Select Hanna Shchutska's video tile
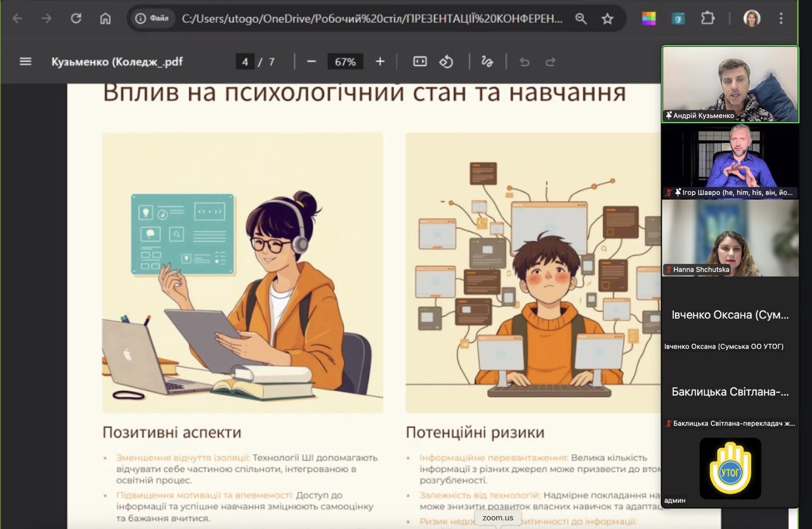Image resolution: width=812 pixels, height=529 pixels. click(x=730, y=238)
